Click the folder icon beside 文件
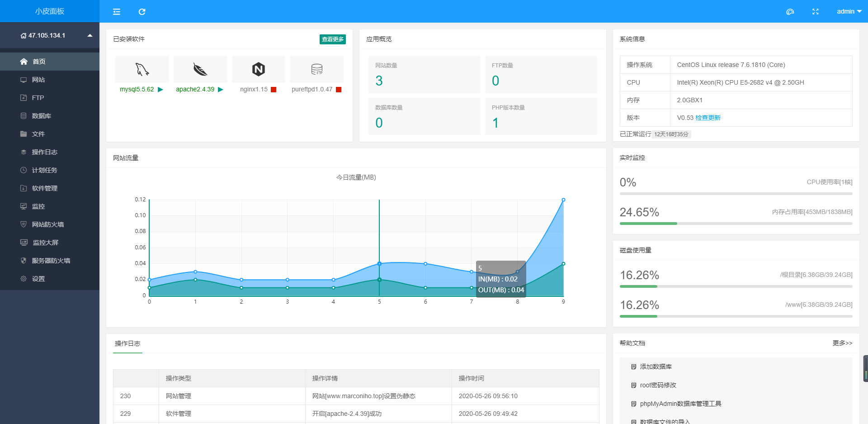 (x=24, y=134)
